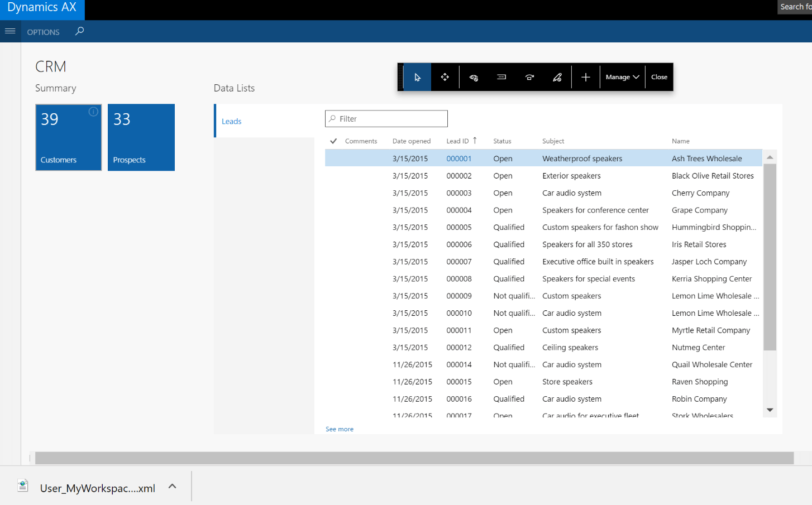Toggle the Edit lock pencil tool
The height and width of the screenshot is (505, 812).
click(557, 77)
